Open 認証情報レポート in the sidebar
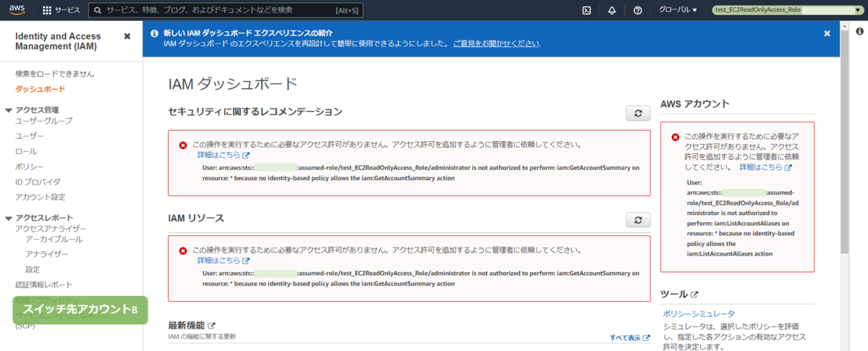This screenshot has width=868, height=351. point(44,284)
